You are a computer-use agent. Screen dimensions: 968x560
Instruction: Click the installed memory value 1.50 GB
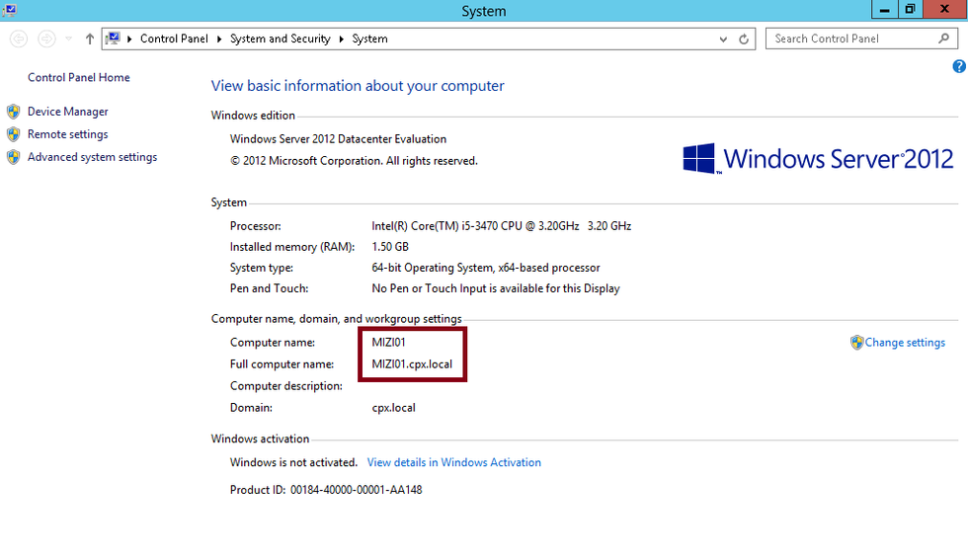click(x=390, y=246)
